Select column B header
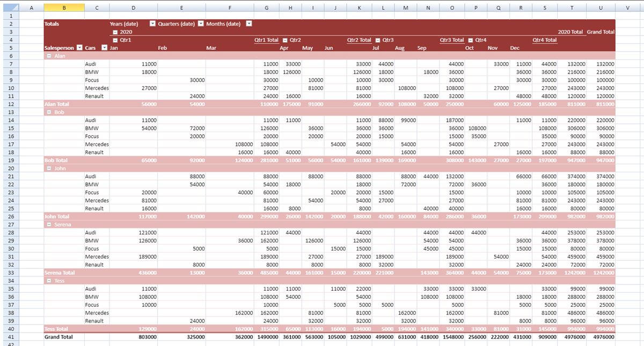The height and width of the screenshot is (346, 644). pyautogui.click(x=64, y=8)
